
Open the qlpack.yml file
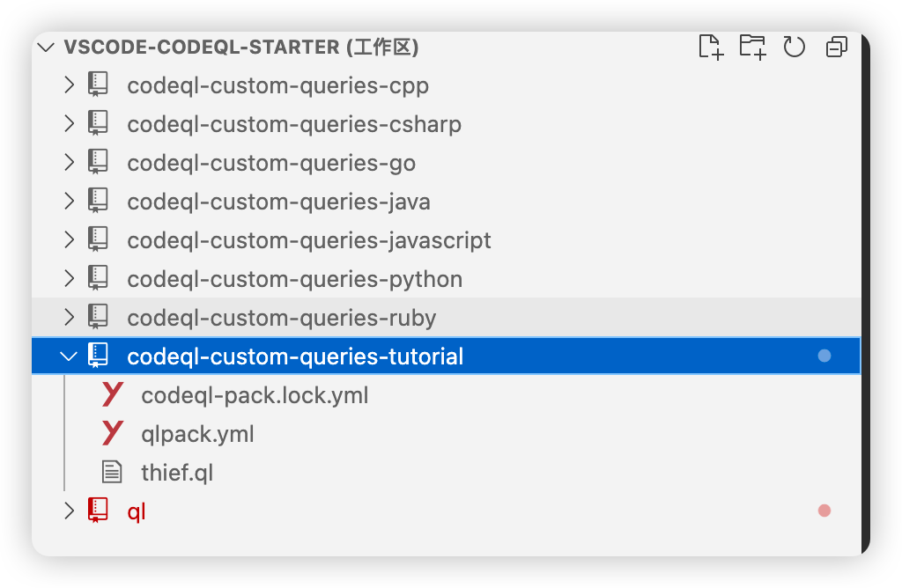click(197, 434)
